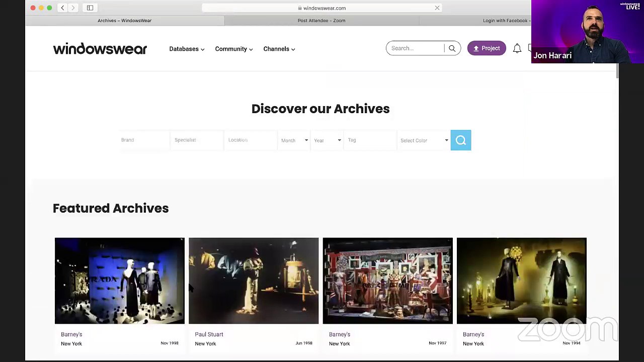Click the header search magnifier icon
This screenshot has width=644, height=362.
[452, 48]
